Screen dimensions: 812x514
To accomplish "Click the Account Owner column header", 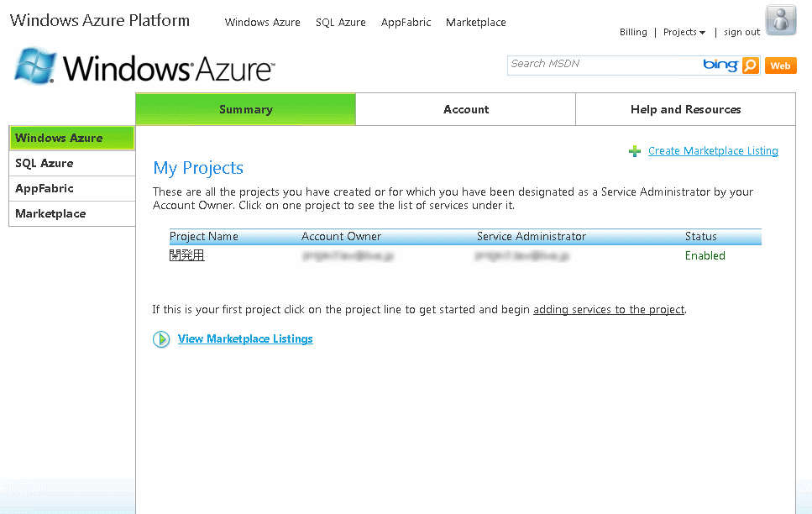I will [x=341, y=236].
